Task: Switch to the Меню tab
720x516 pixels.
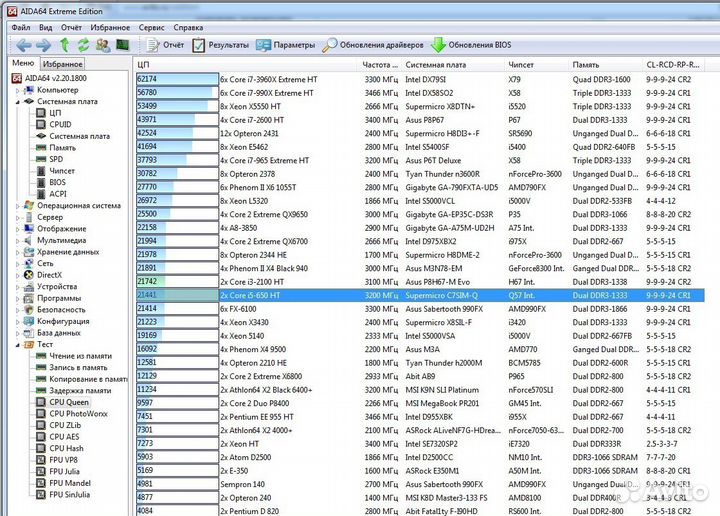Action: click(23, 63)
